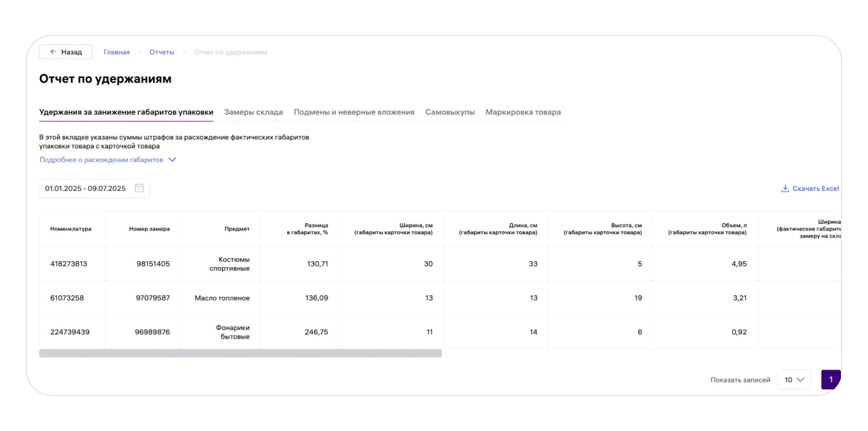Open the Показать записей dropdown showing 10

(794, 380)
